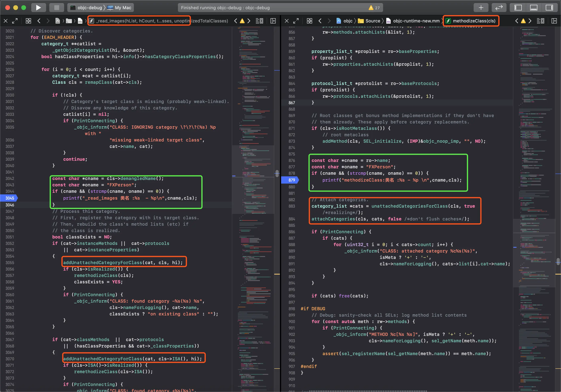The height and width of the screenshot is (392, 561).
Task: Jump to previous issue in left editor
Action: (236, 21)
